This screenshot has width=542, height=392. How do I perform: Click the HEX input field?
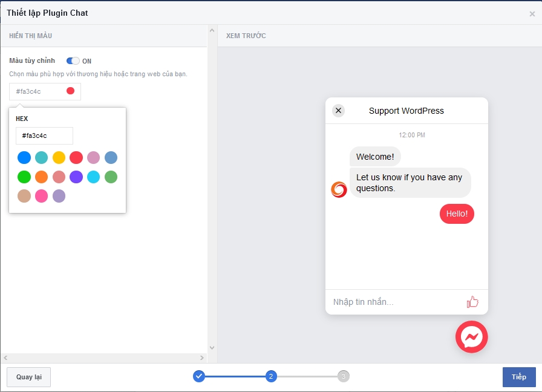coord(44,136)
